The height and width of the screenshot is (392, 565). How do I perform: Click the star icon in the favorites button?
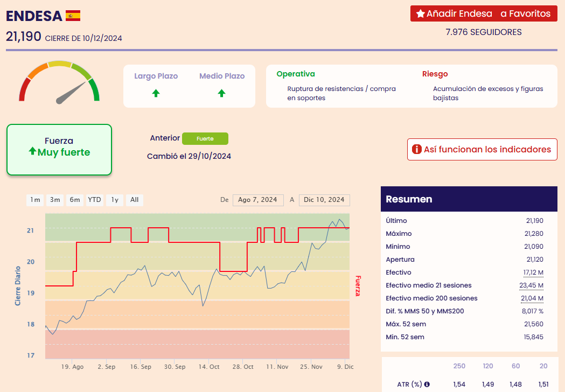pos(420,13)
